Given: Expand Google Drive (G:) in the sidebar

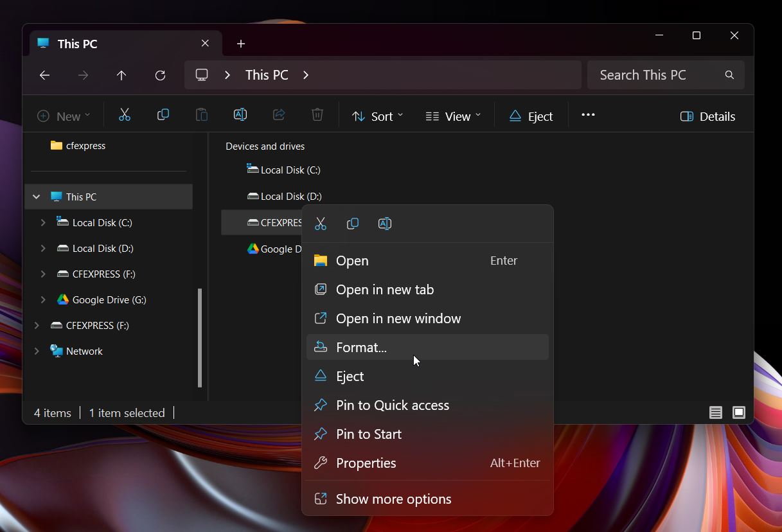Looking at the screenshot, I should coord(43,299).
